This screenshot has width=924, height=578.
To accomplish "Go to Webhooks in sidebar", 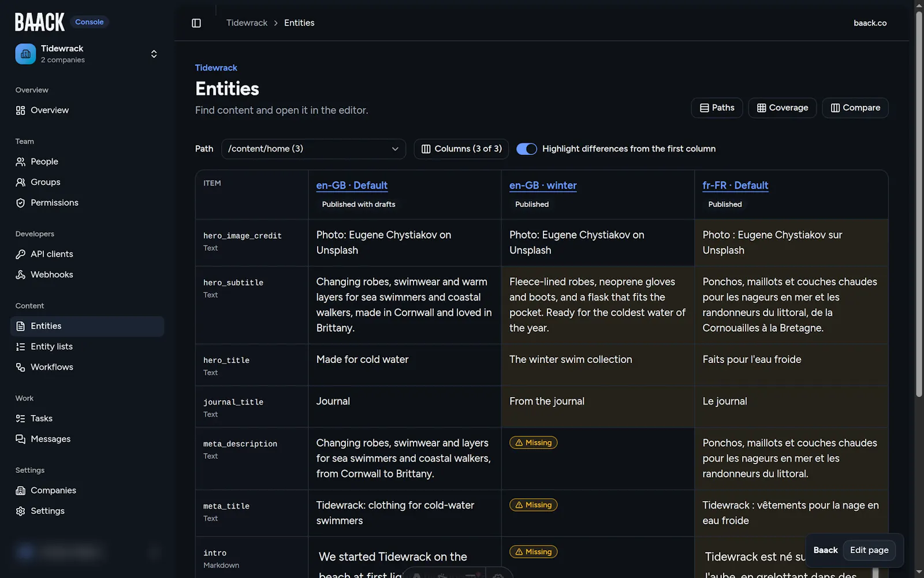I will click(x=87, y=275).
